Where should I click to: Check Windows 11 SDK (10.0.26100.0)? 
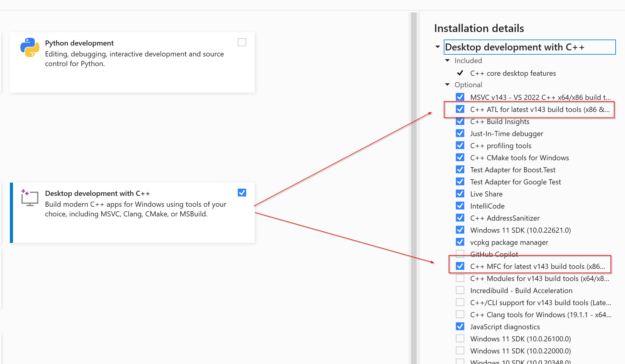tap(460, 338)
